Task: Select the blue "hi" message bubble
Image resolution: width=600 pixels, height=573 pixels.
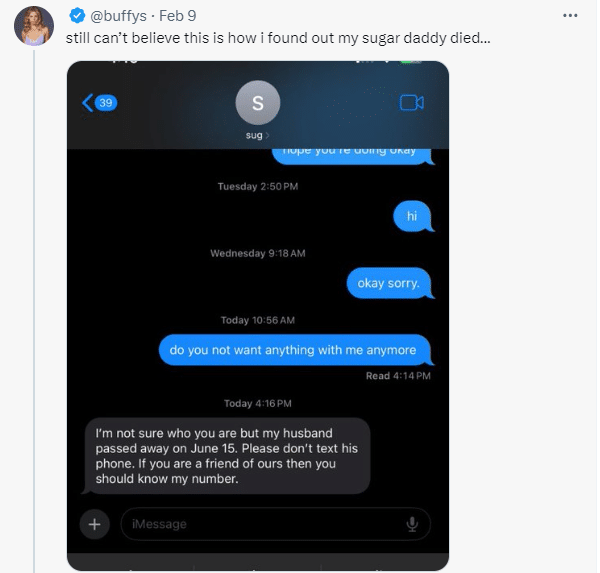Action: (x=411, y=215)
